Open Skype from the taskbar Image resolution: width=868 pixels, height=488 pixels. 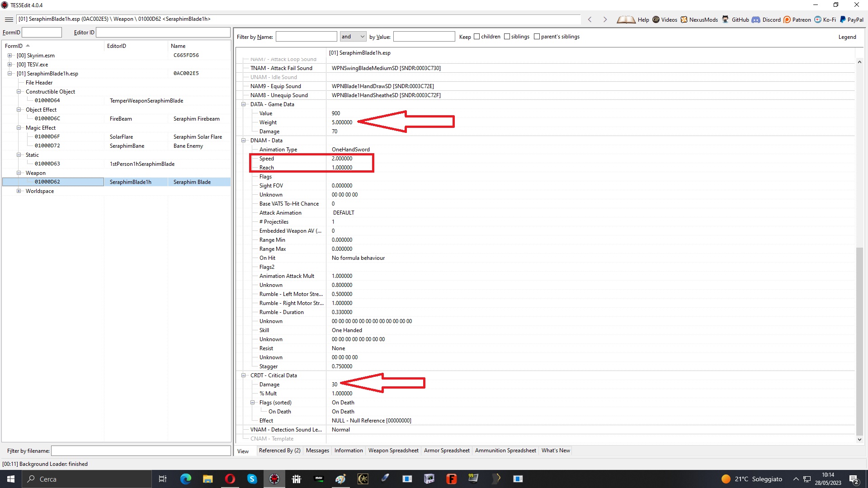[252, 479]
